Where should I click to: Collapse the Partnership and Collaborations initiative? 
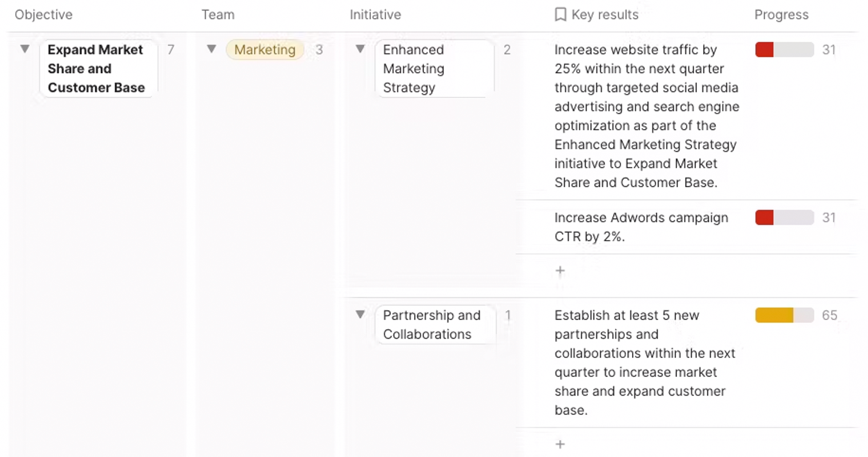click(360, 315)
